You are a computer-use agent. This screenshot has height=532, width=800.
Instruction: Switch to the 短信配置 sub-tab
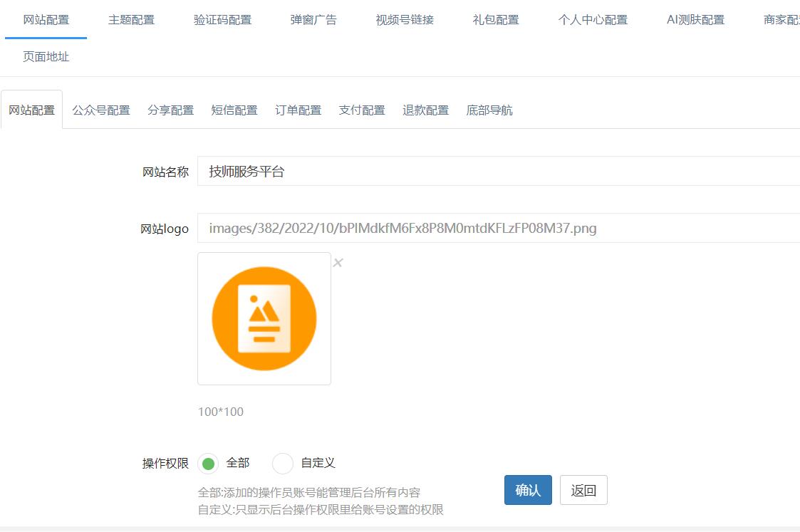pyautogui.click(x=234, y=110)
